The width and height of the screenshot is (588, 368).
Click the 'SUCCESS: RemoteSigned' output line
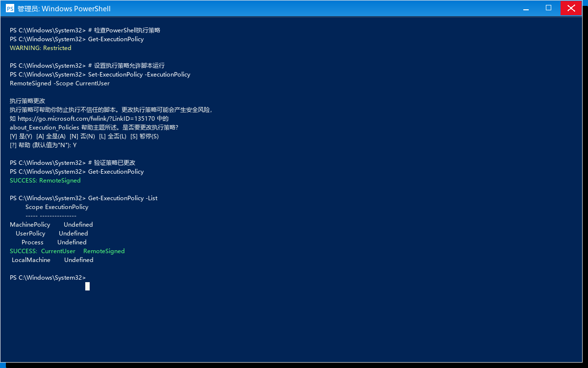(45, 181)
